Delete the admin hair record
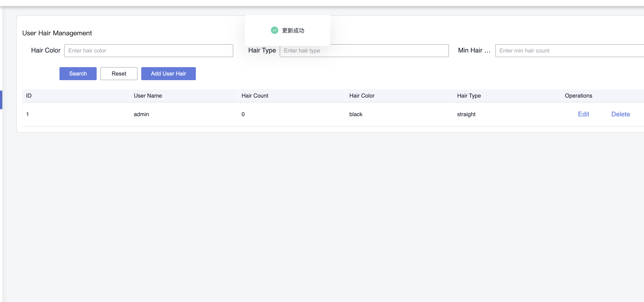The height and width of the screenshot is (302, 644). click(x=620, y=114)
